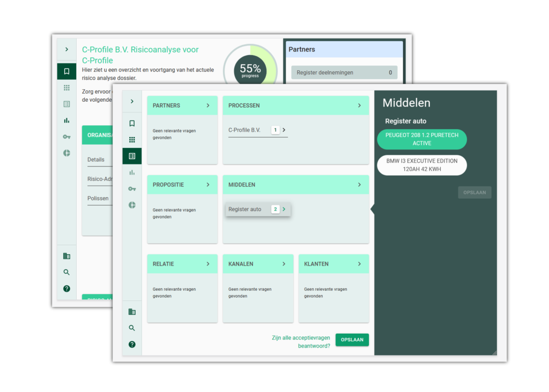The height and width of the screenshot is (392, 549).
Task: Open key icon in back window sidebar
Action: (66, 137)
